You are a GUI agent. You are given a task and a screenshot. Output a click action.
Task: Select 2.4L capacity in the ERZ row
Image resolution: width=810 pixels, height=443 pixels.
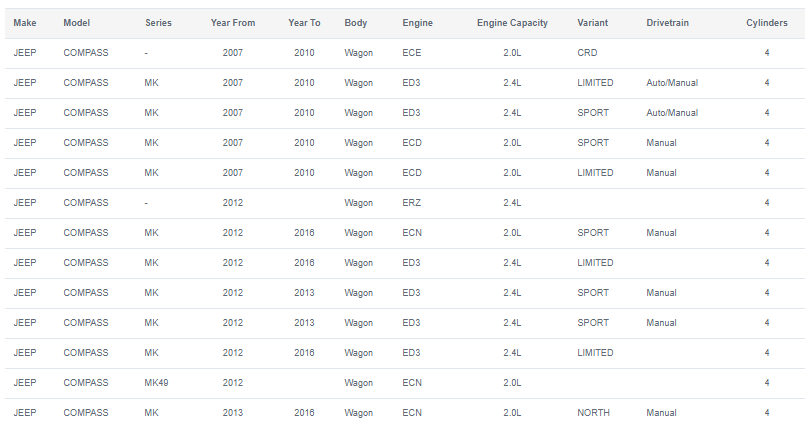tap(512, 203)
